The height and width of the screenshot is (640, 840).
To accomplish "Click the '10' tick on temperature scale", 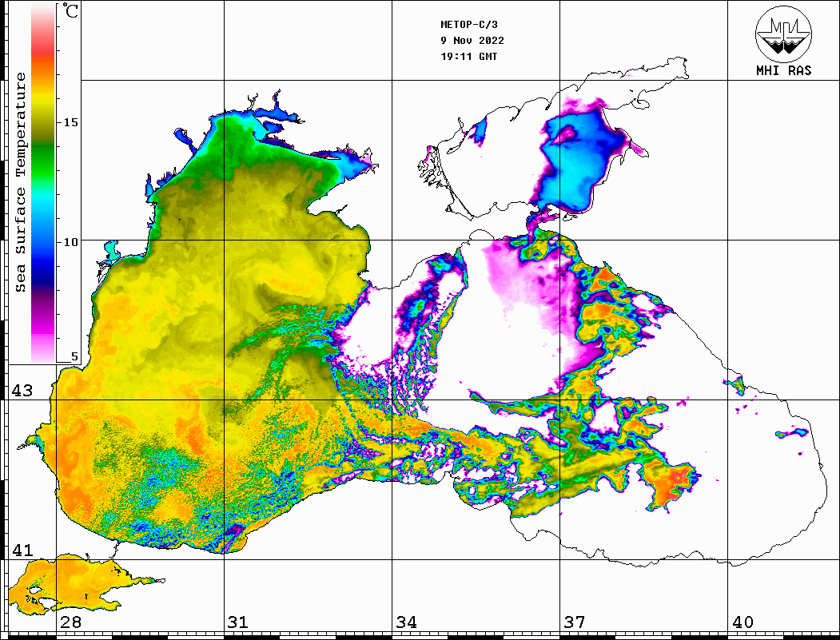I will click(x=70, y=242).
